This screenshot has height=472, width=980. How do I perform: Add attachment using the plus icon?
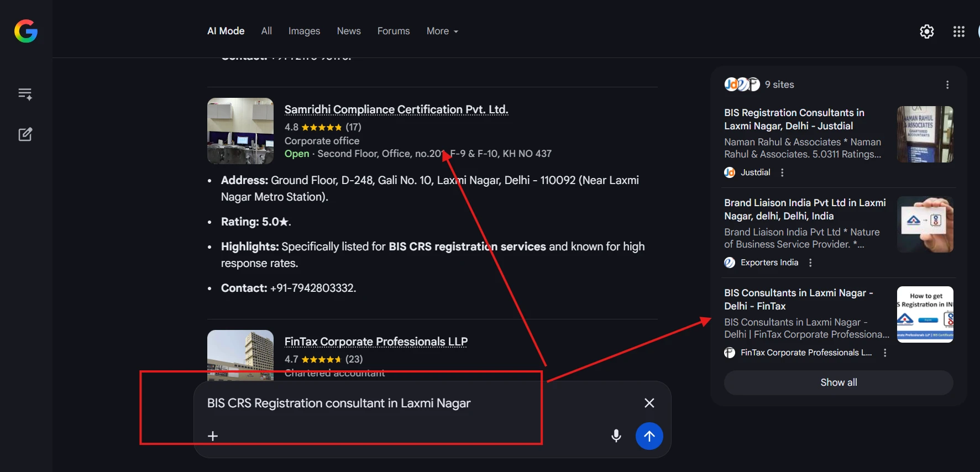[x=213, y=436]
